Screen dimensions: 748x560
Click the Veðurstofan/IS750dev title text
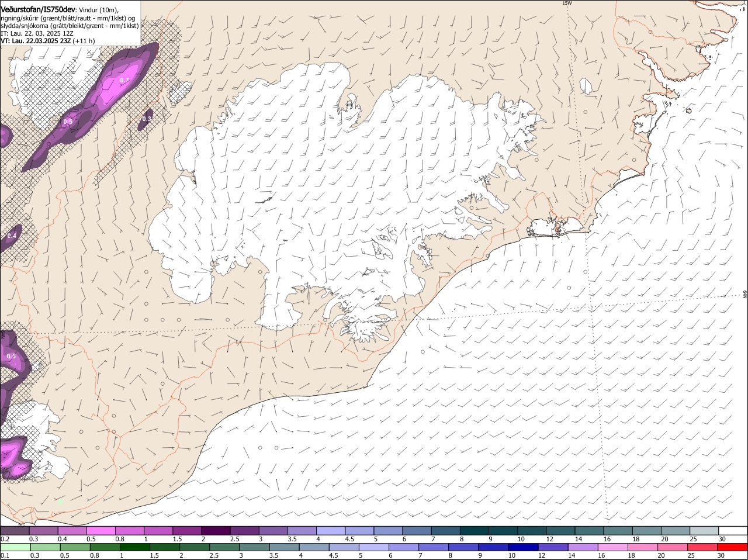click(x=38, y=9)
